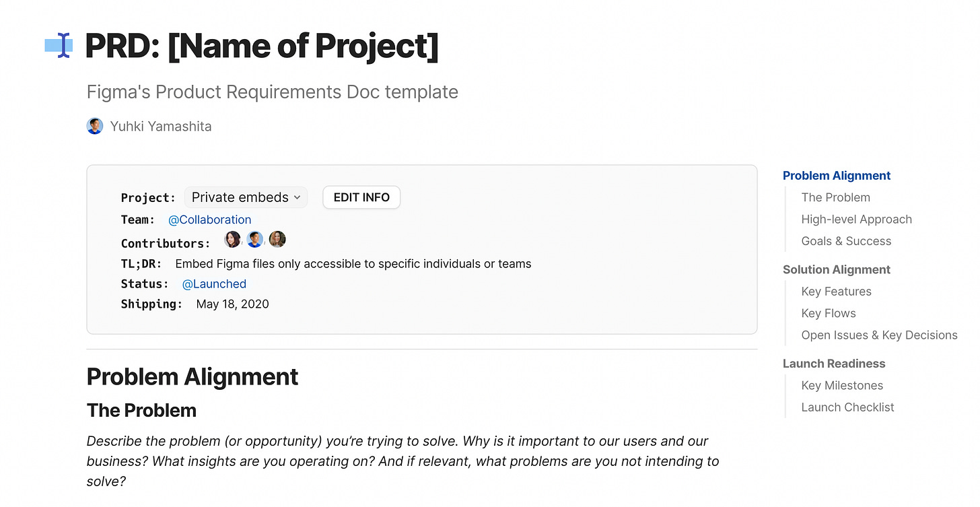Go to Key Features in outline
Viewport: 980px width, 507px height.
[836, 292]
